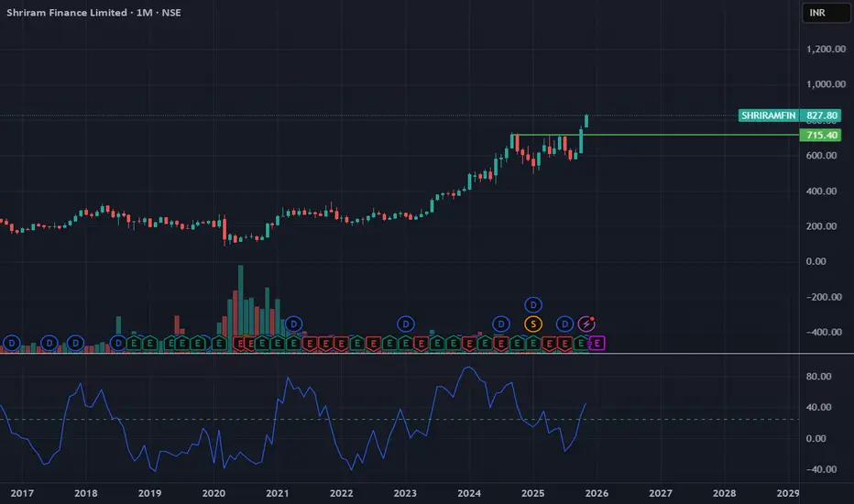
Task: Select the green horizontal line at 715.40
Action: (x=654, y=135)
